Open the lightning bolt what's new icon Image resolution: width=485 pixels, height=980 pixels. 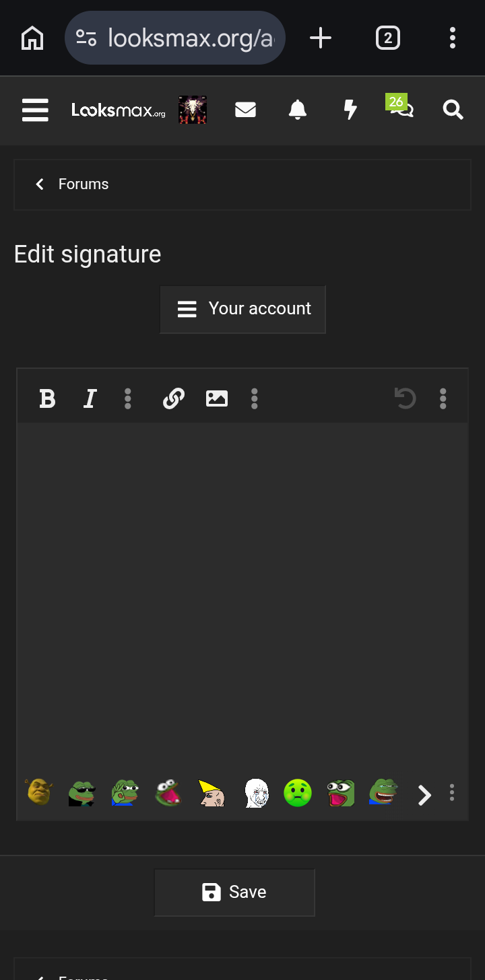pyautogui.click(x=350, y=110)
